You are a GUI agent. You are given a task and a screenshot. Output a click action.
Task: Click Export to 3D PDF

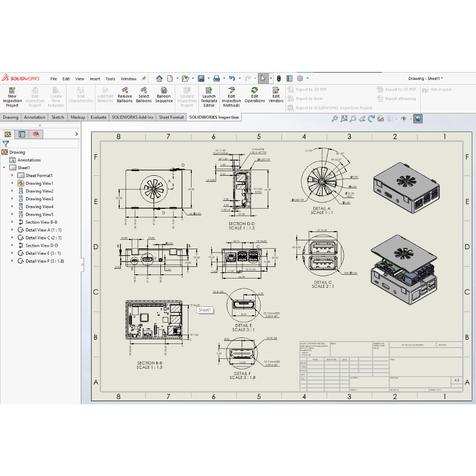pos(397,90)
